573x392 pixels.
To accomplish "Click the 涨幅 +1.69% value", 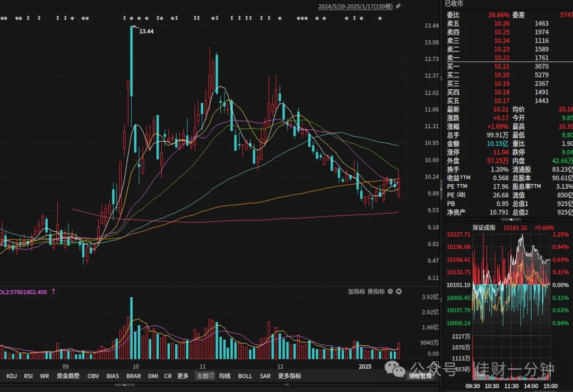I will point(498,126).
